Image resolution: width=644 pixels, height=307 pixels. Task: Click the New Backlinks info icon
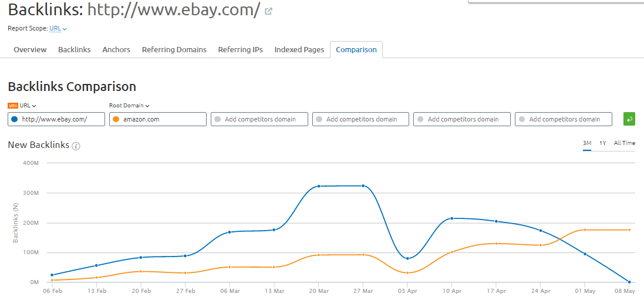tap(76, 146)
